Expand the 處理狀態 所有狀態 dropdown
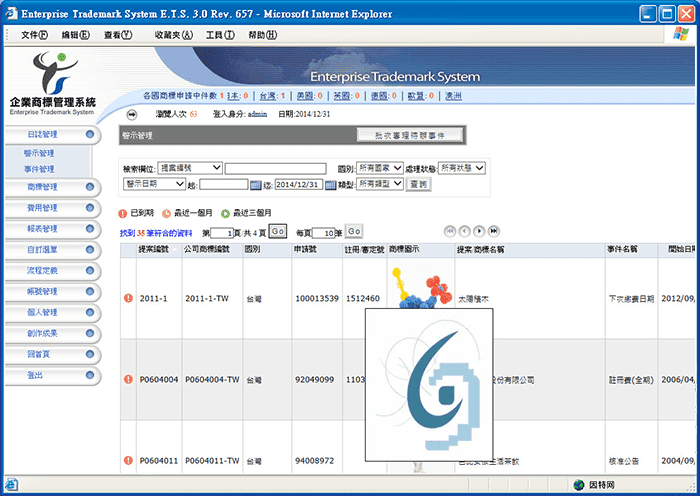 (x=461, y=168)
